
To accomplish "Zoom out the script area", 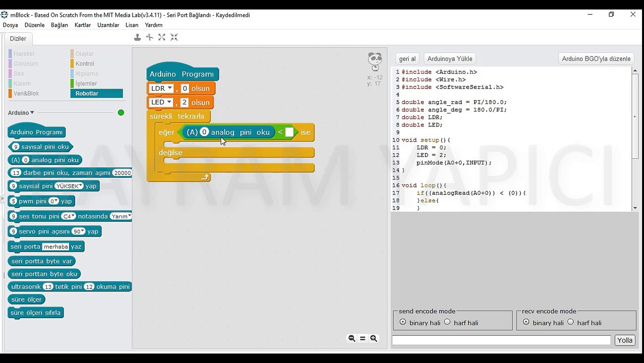I will coord(352,338).
